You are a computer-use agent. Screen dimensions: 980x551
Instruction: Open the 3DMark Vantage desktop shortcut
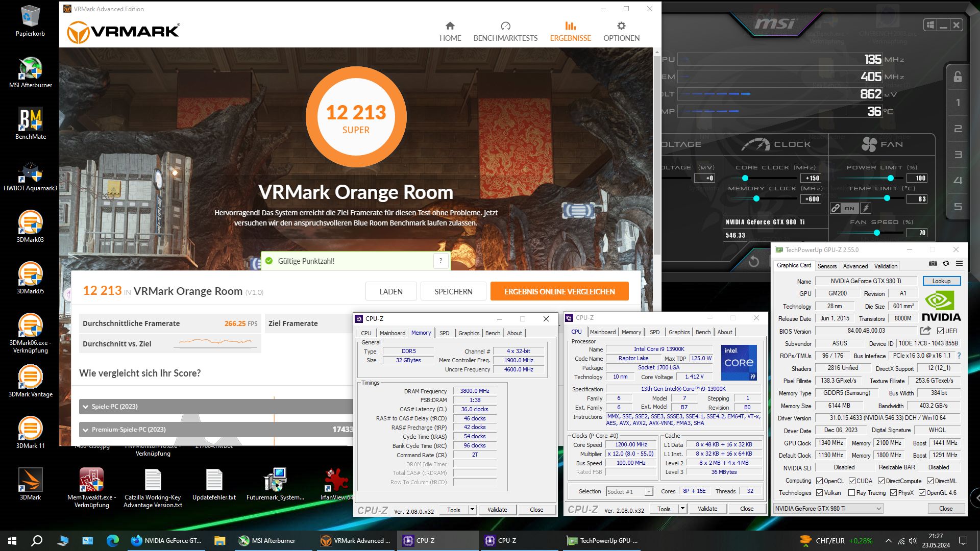pos(30,381)
